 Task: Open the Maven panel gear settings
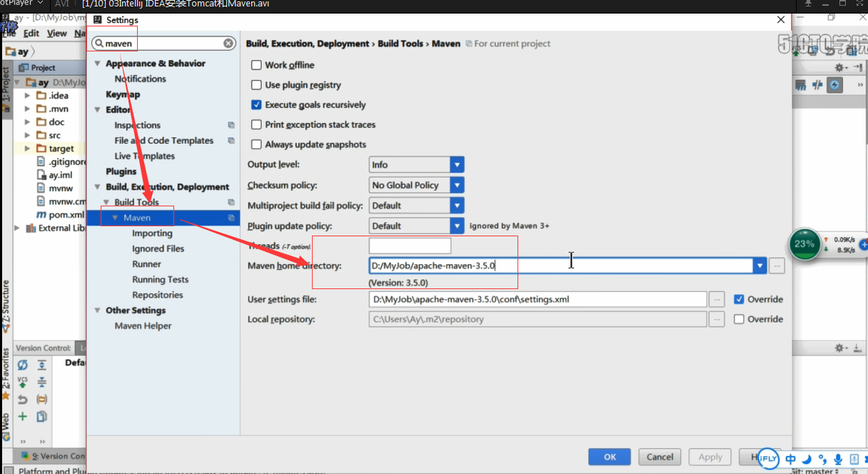(x=840, y=67)
